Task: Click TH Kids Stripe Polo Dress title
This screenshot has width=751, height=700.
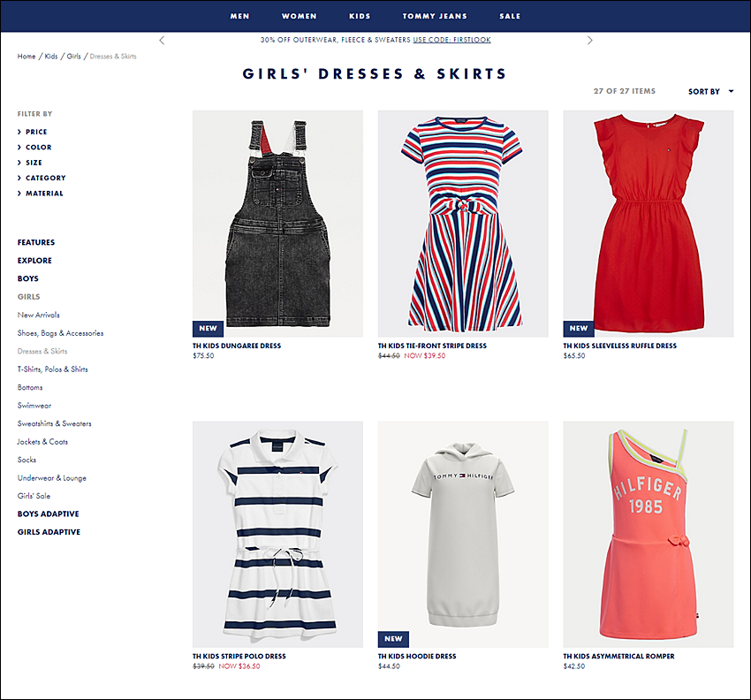Action: (x=239, y=656)
